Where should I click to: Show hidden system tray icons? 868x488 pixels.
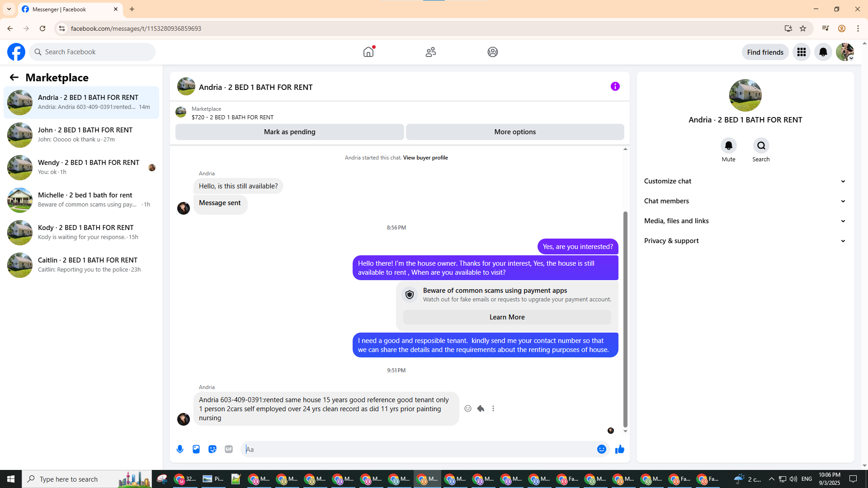[772, 479]
